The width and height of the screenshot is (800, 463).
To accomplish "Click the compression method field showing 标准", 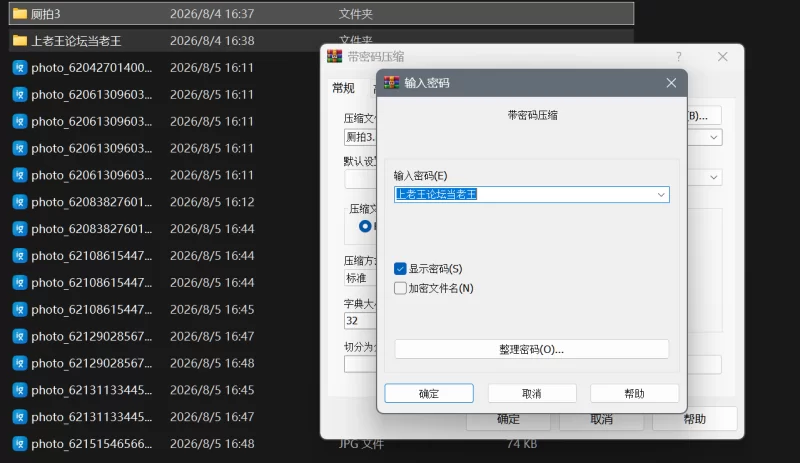I will 361,278.
